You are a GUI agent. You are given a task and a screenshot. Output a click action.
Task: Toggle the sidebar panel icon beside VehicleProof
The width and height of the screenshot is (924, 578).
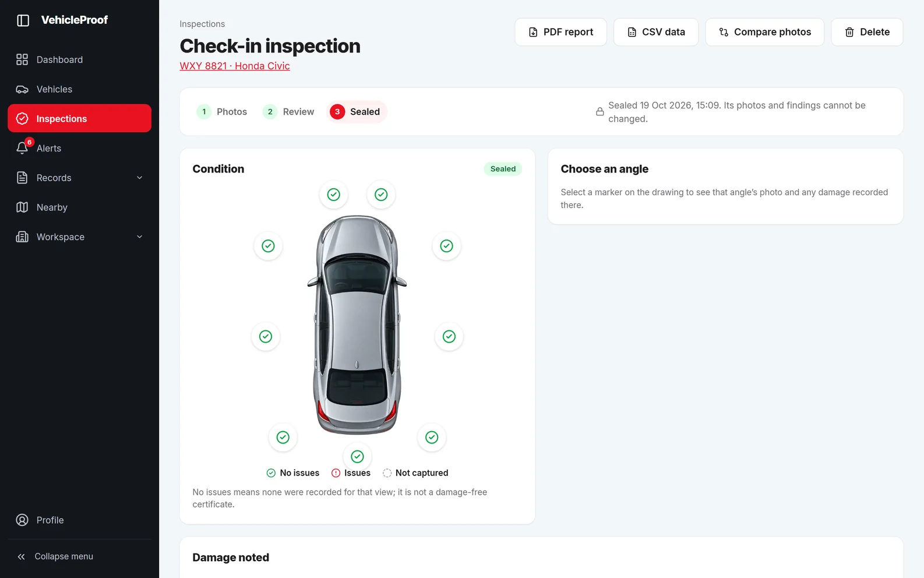[x=23, y=20]
